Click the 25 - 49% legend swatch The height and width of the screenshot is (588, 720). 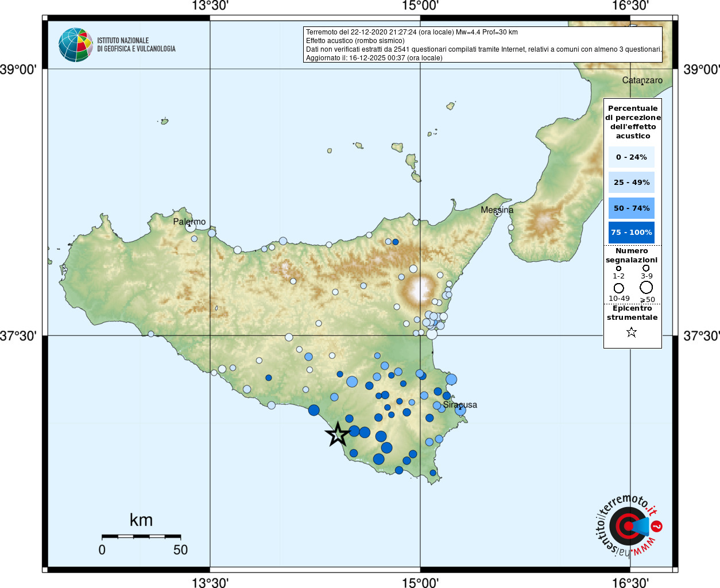point(631,182)
